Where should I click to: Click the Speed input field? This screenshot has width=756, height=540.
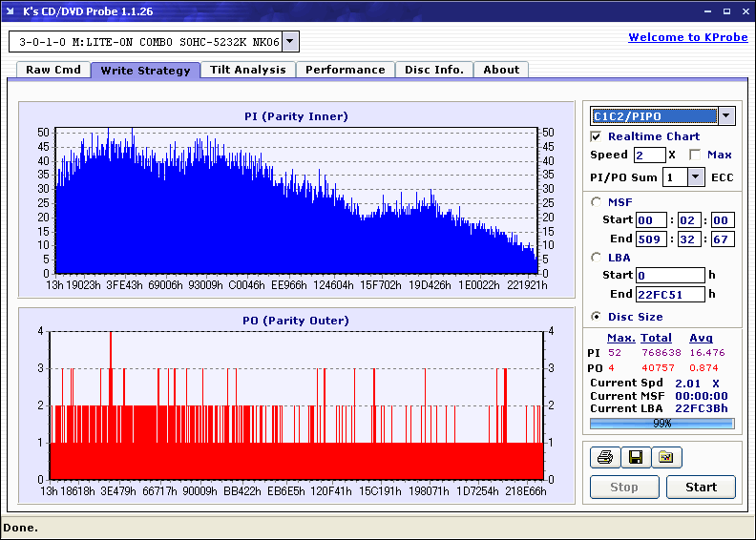[x=649, y=155]
